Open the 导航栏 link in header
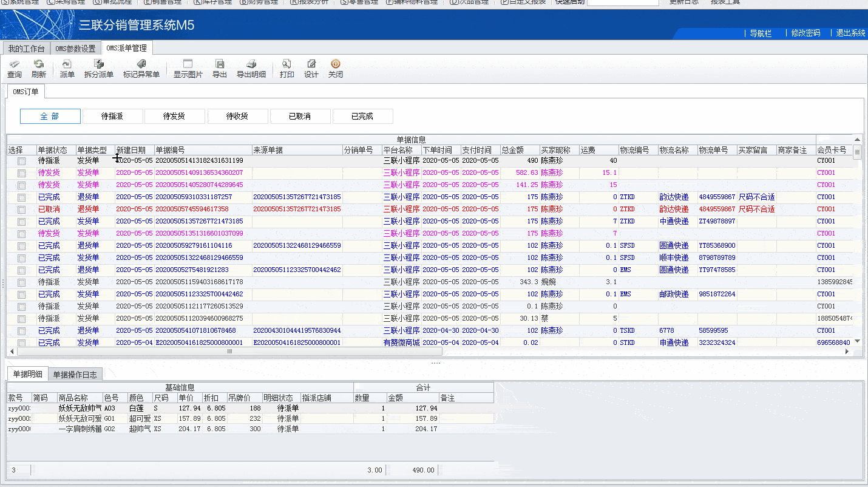 pyautogui.click(x=761, y=33)
